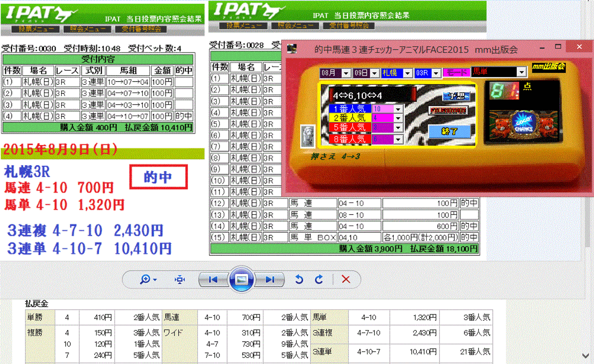This screenshot has height=364, width=594.
Task: Select bet row 04→03→10 in left table
Action: (98, 105)
